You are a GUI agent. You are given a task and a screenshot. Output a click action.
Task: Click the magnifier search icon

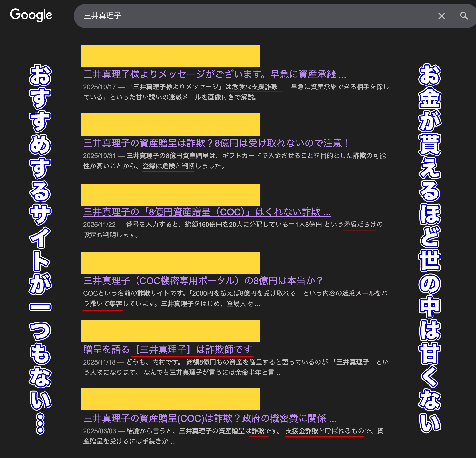(x=464, y=16)
